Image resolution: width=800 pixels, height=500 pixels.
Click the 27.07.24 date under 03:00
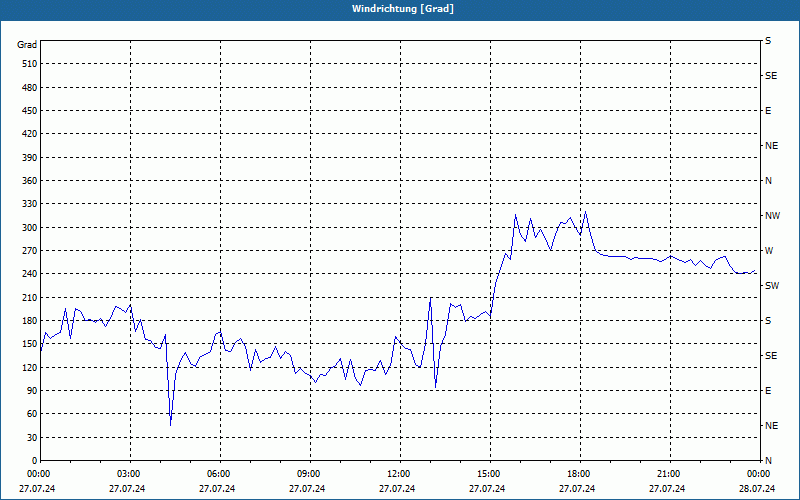click(x=127, y=489)
